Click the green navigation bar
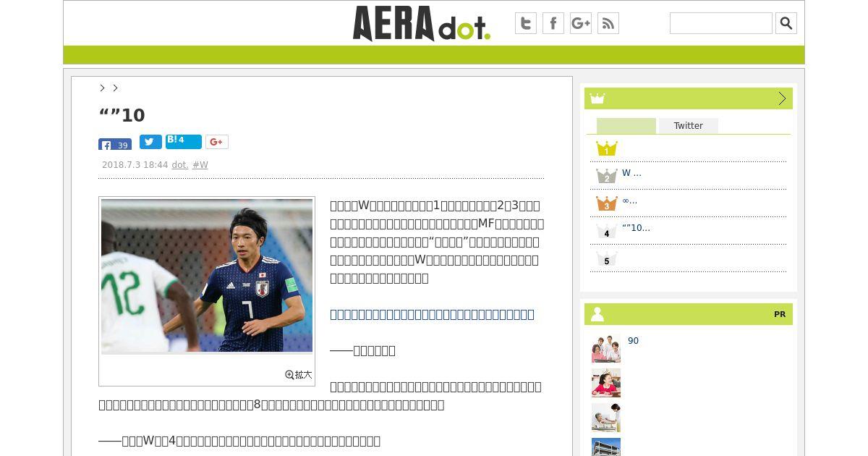Viewport: 868px width, 456px height. coord(434,55)
